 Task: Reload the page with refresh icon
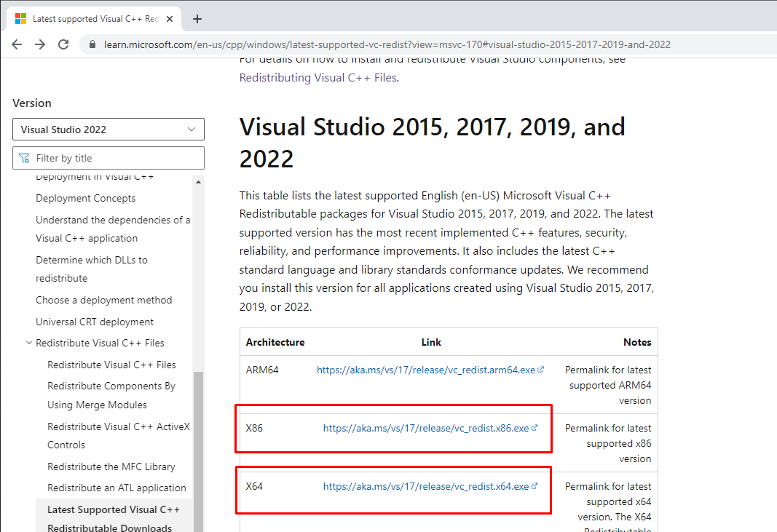coord(63,44)
